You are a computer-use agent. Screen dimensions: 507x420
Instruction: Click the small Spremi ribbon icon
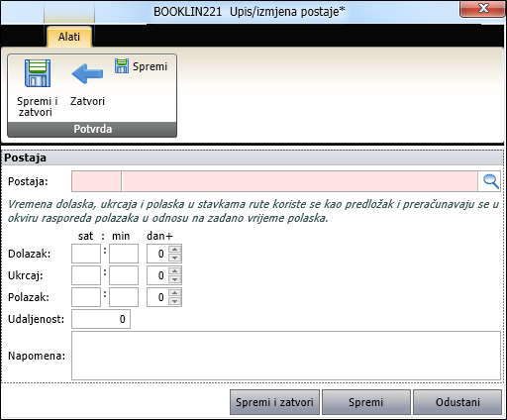[122, 65]
